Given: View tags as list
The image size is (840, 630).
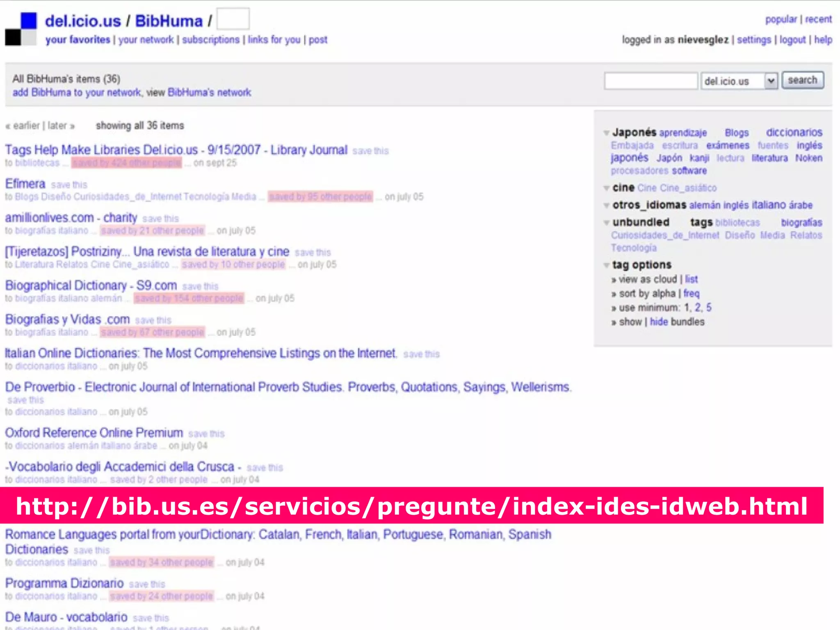Looking at the screenshot, I should [691, 279].
